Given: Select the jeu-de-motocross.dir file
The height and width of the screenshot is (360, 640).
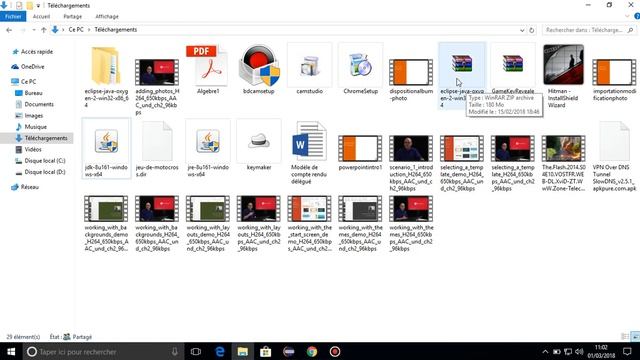Looking at the screenshot, I should 157,141.
